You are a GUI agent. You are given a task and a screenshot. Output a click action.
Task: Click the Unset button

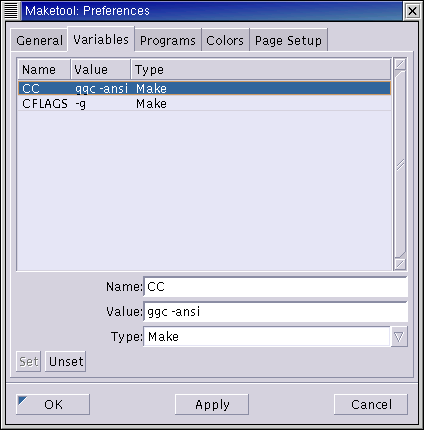66,361
